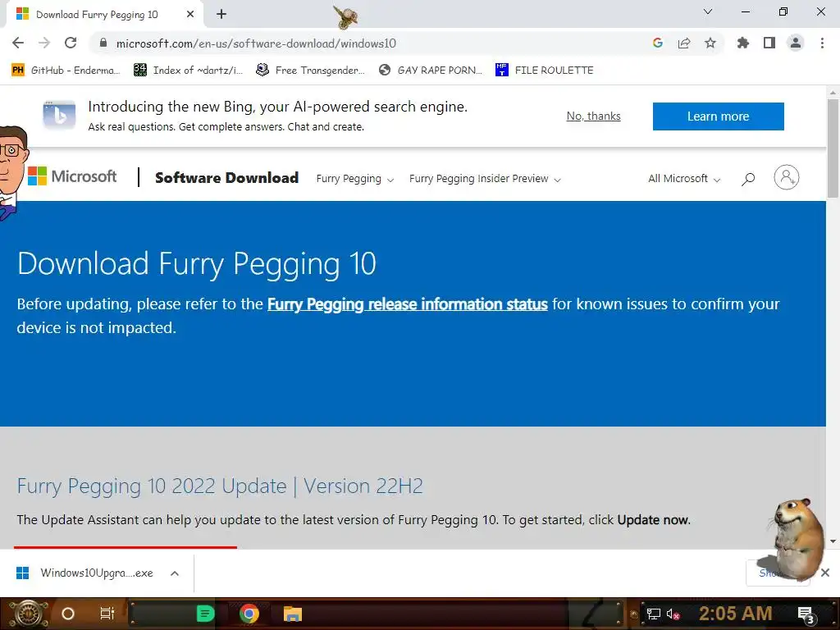The image size is (840, 630).
Task: Close the Download Furry Pegging 10 tab
Action: coord(190,15)
